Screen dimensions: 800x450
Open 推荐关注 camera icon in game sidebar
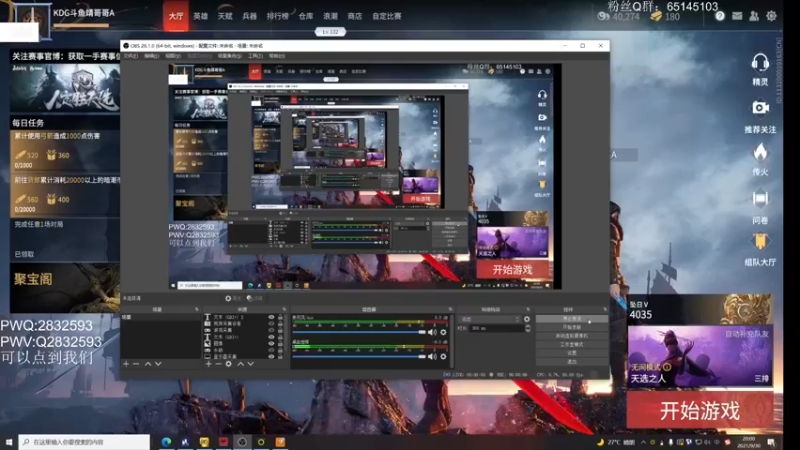[x=760, y=108]
